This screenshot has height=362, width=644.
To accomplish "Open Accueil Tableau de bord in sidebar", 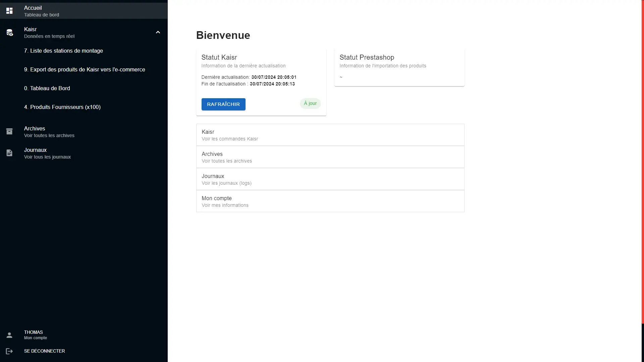I will (x=84, y=11).
